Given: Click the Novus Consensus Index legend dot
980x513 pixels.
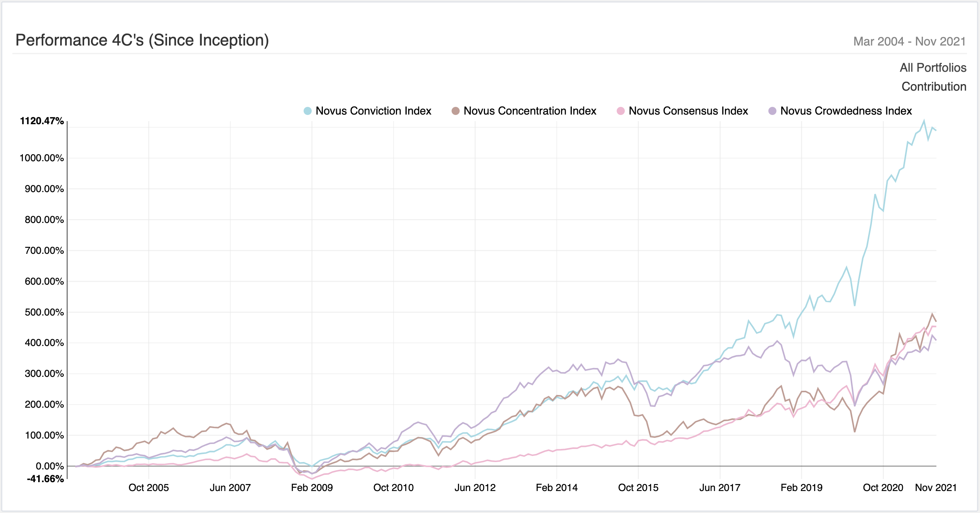Looking at the screenshot, I should tap(620, 111).
